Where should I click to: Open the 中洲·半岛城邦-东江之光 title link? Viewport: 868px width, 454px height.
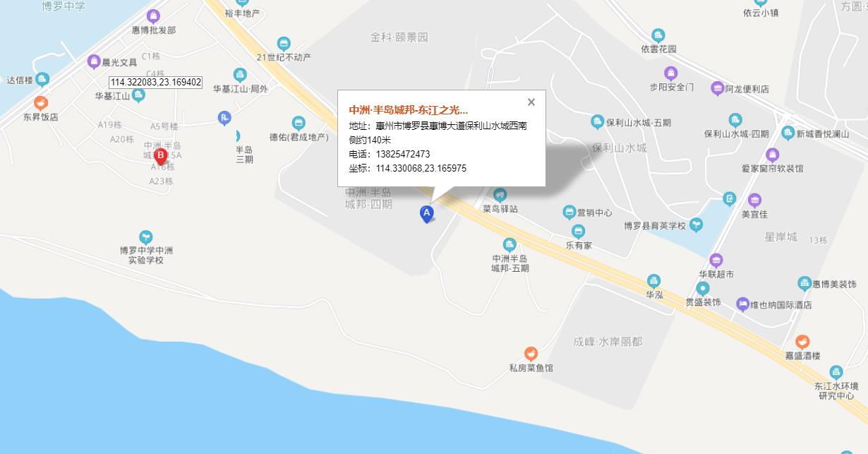408,110
